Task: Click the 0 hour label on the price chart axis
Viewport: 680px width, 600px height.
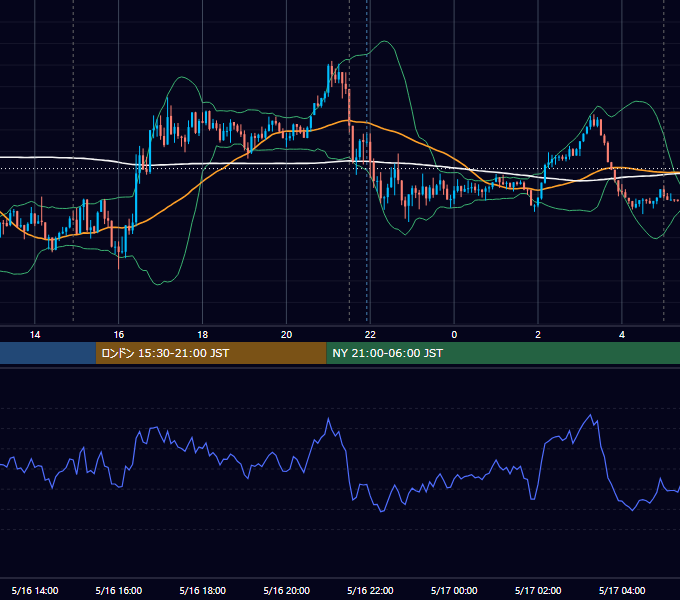Action: (x=454, y=335)
